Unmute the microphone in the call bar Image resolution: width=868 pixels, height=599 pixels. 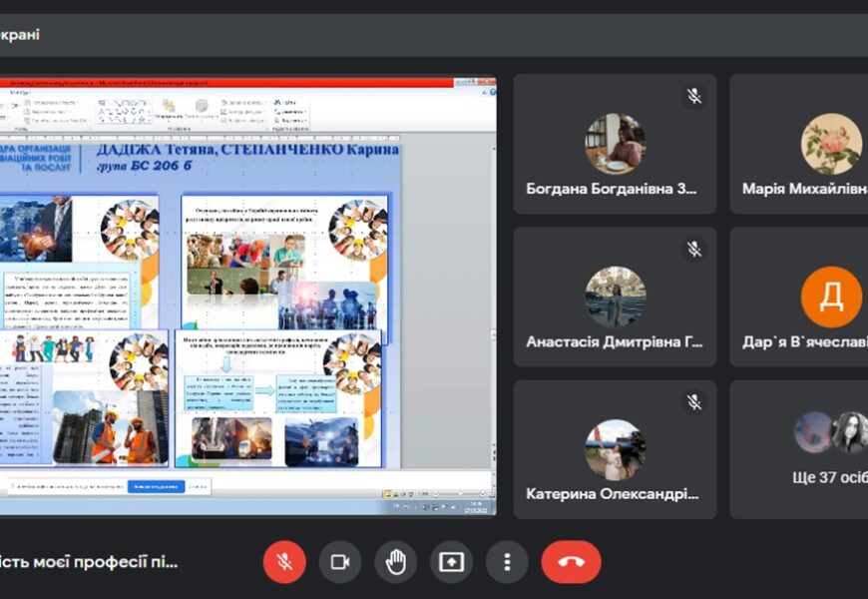(x=284, y=562)
